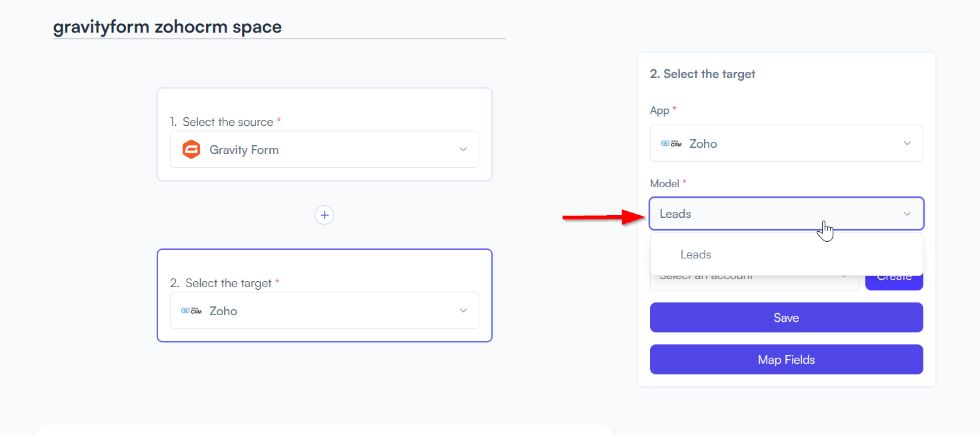Open Map Fields
This screenshot has width=980, height=435.
pyautogui.click(x=787, y=360)
